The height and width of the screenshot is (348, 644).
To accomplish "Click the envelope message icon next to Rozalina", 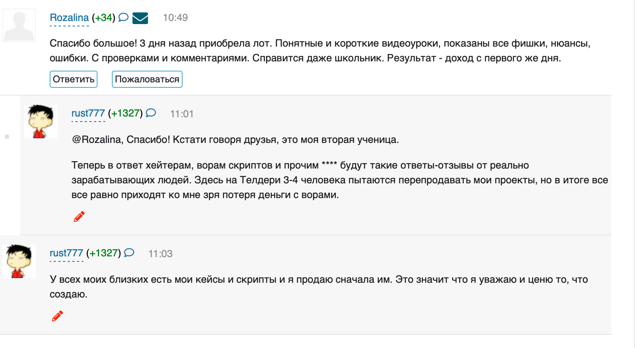I will (x=140, y=18).
